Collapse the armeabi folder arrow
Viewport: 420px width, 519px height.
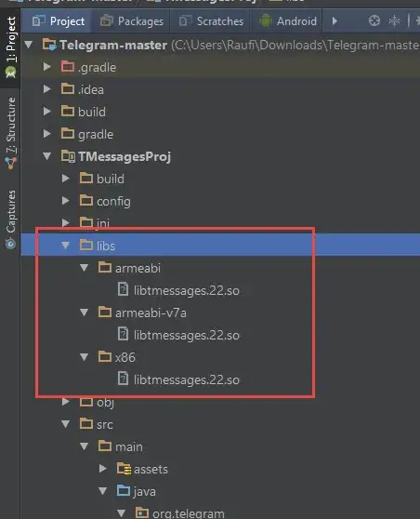coord(85,268)
